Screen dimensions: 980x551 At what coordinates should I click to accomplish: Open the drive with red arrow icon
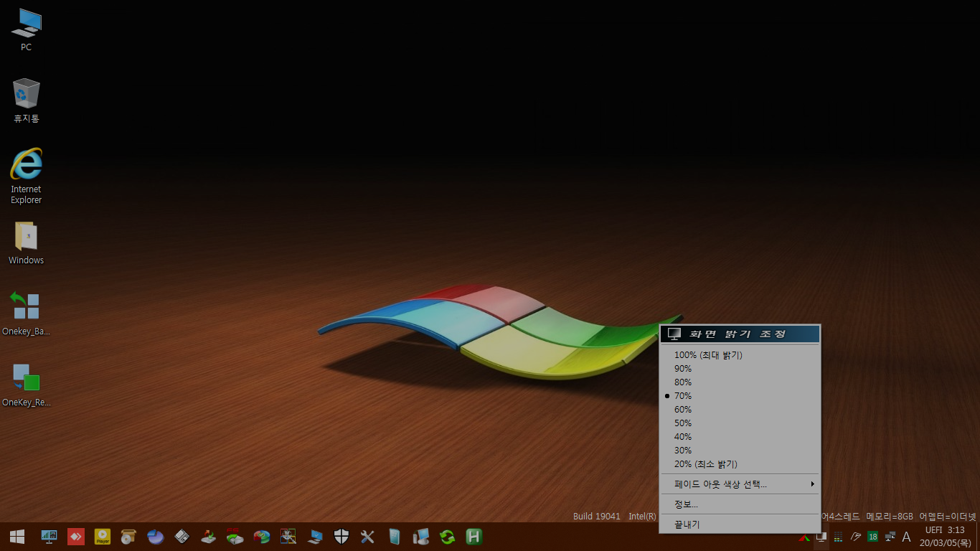click(x=209, y=537)
